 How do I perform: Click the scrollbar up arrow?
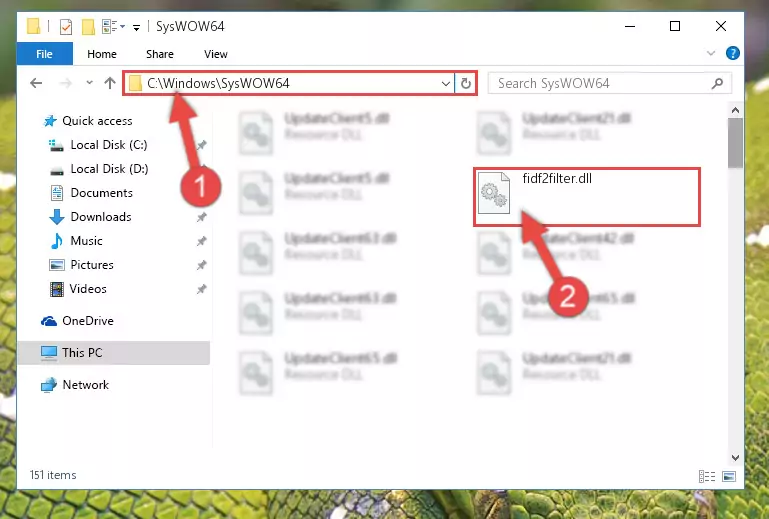[x=735, y=110]
